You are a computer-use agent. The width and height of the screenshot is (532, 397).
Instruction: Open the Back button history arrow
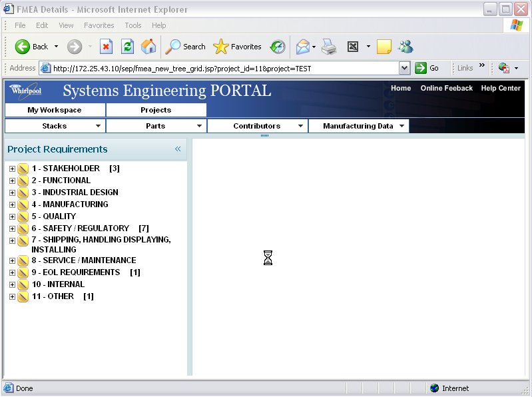(x=57, y=47)
